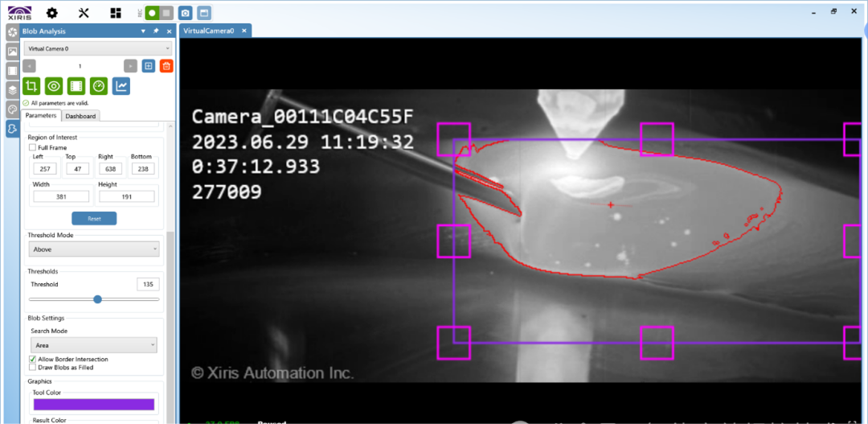This screenshot has height=424, width=868.
Task: Go to the previous blob tool
Action: coord(30,66)
